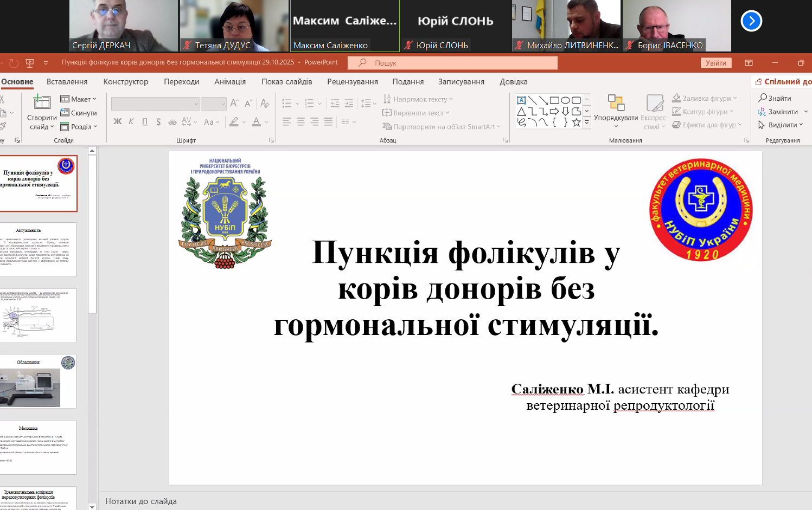
Task: Toggle text underline formatting
Action: pos(145,122)
